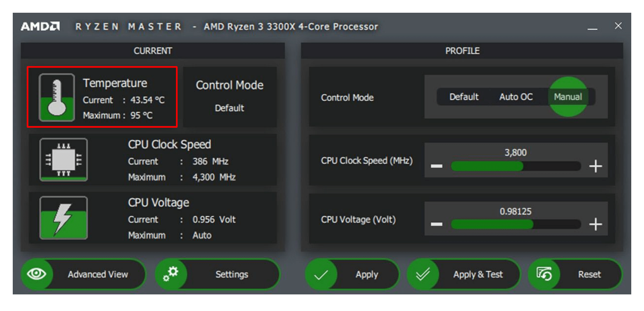Image resolution: width=644 pixels, height=311 pixels.
Task: Click the single checkmark icon on Apply
Action: 321,274
